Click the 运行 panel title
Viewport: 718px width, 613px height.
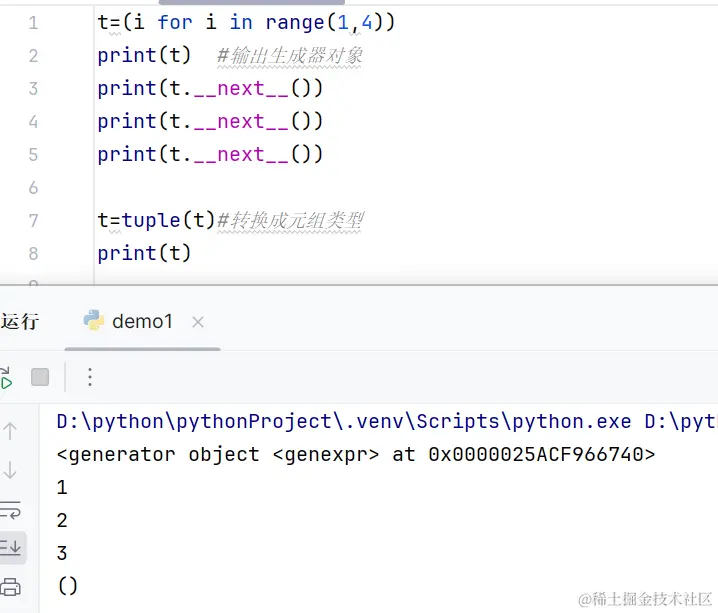pyautogui.click(x=20, y=321)
